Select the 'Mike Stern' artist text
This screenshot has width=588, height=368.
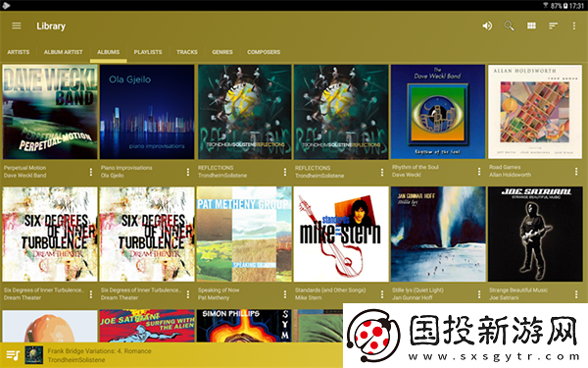coord(309,297)
